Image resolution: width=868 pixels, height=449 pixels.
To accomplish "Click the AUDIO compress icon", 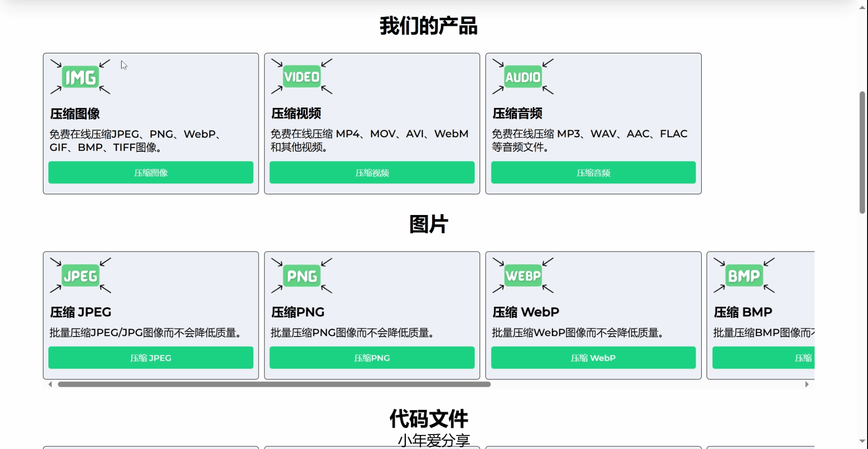I will point(523,77).
